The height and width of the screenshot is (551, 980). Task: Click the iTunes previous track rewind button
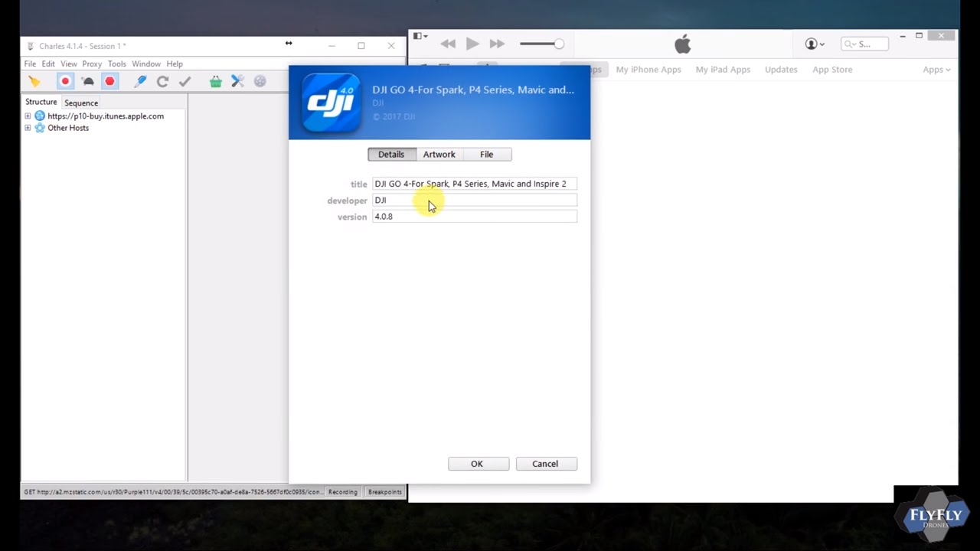point(448,44)
